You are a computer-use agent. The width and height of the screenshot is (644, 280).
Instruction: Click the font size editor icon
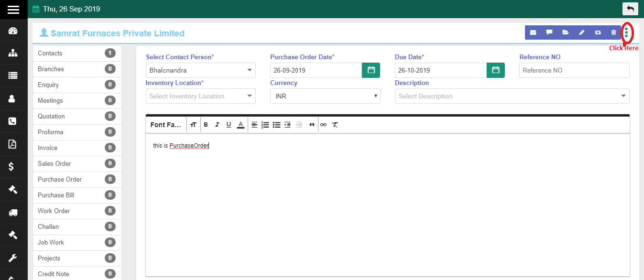pos(193,125)
